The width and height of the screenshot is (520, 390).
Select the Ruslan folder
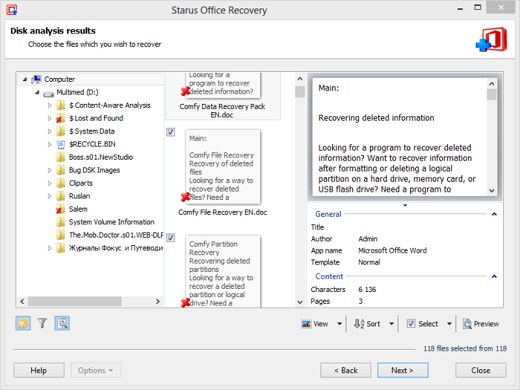pyautogui.click(x=79, y=196)
